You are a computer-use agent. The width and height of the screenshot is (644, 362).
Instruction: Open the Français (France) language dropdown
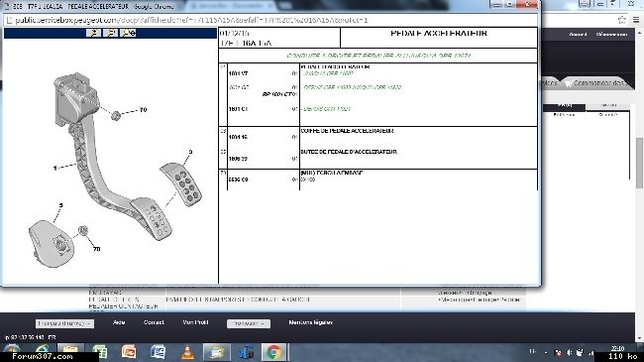coord(64,323)
